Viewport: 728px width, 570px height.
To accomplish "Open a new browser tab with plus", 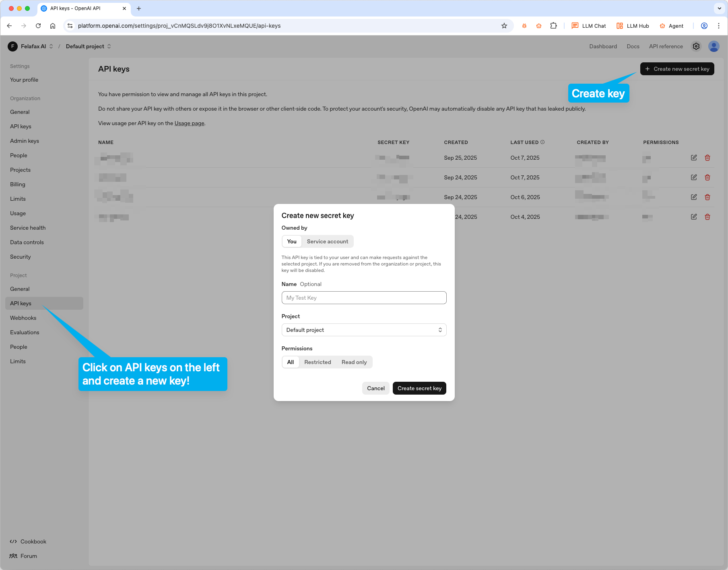I will tap(139, 8).
